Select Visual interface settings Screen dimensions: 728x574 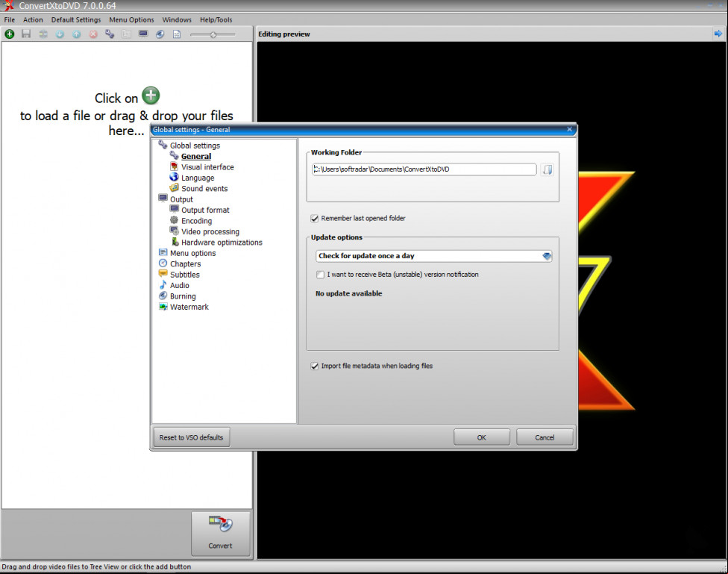(207, 167)
